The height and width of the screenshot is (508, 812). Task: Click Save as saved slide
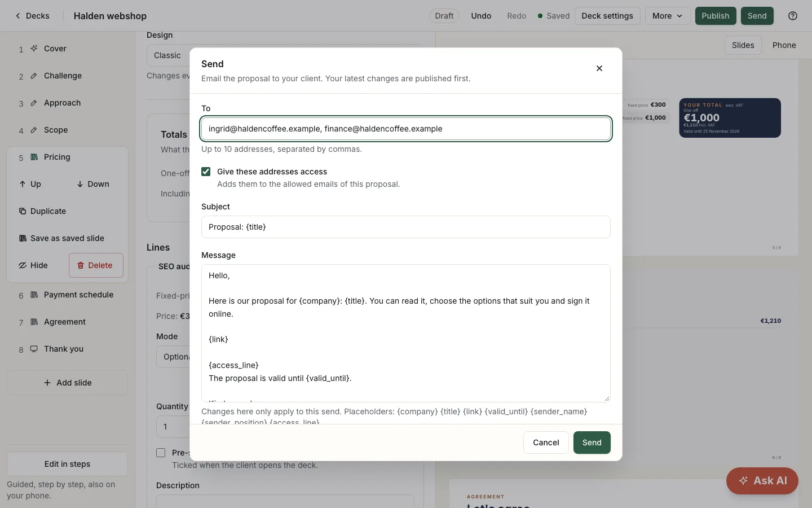pos(61,238)
